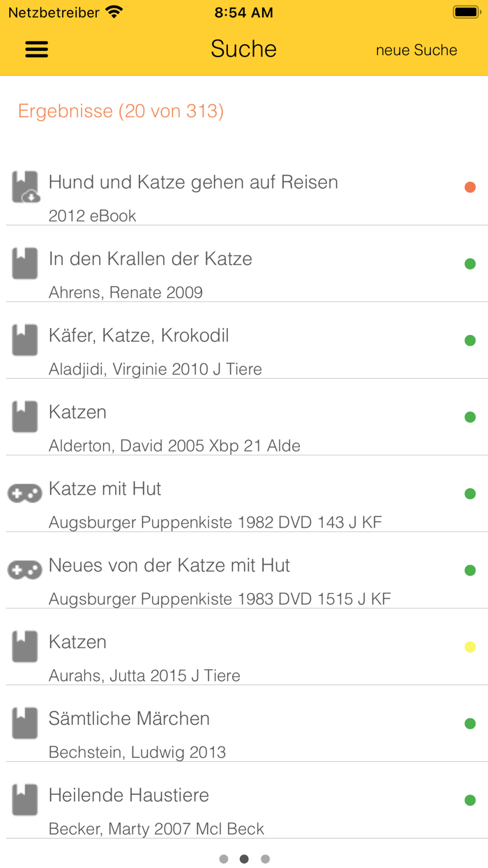Screen dimensions: 488x868
Task: Tap book icon for Sämtliche Märchen
Action: point(25,724)
